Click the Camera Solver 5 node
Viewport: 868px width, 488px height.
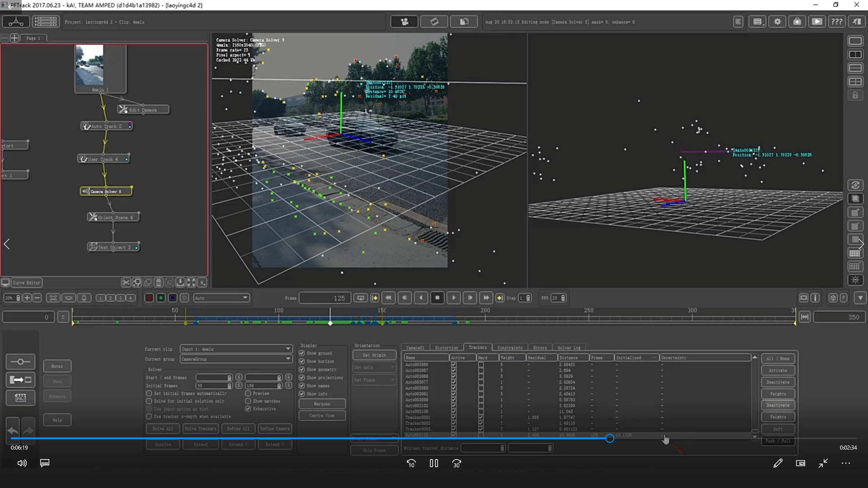[106, 192]
